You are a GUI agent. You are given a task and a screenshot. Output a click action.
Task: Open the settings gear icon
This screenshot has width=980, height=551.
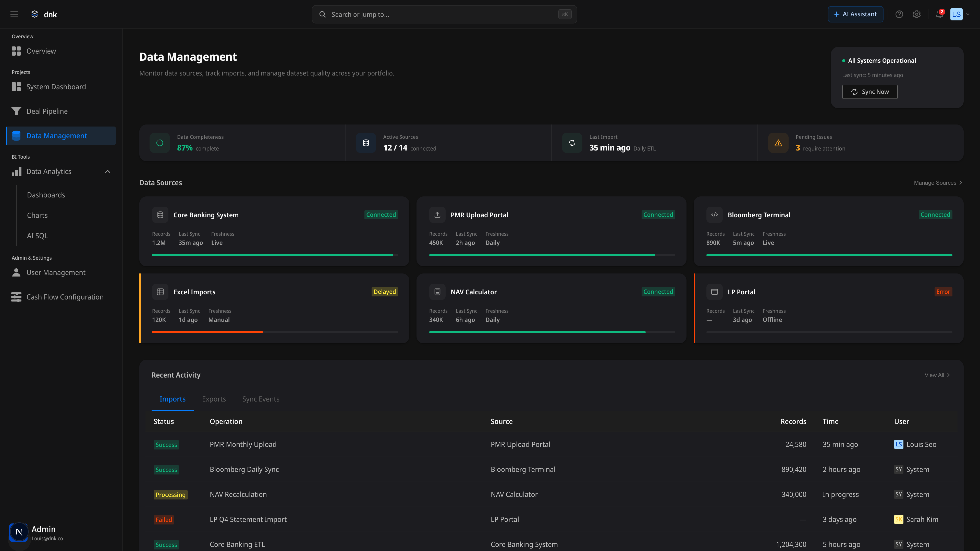pyautogui.click(x=916, y=14)
